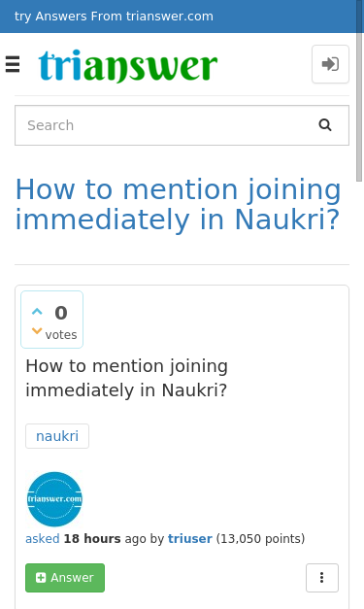Viewport: 364px width, 609px height.
Task: Click the question body text
Action: (x=126, y=378)
